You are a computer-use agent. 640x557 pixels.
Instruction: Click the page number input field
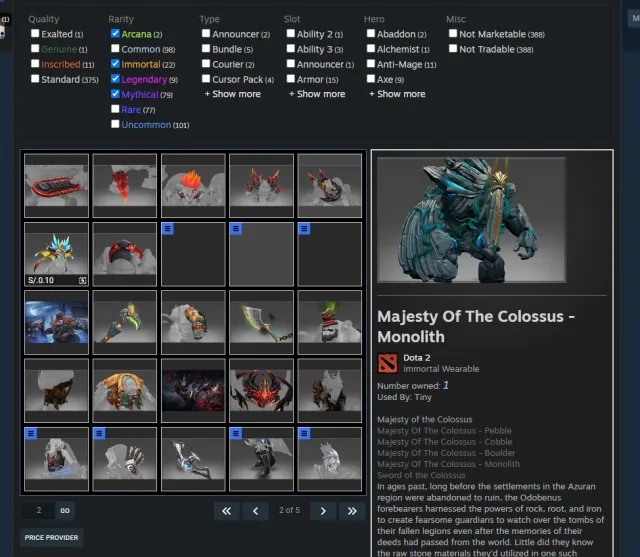(x=38, y=510)
